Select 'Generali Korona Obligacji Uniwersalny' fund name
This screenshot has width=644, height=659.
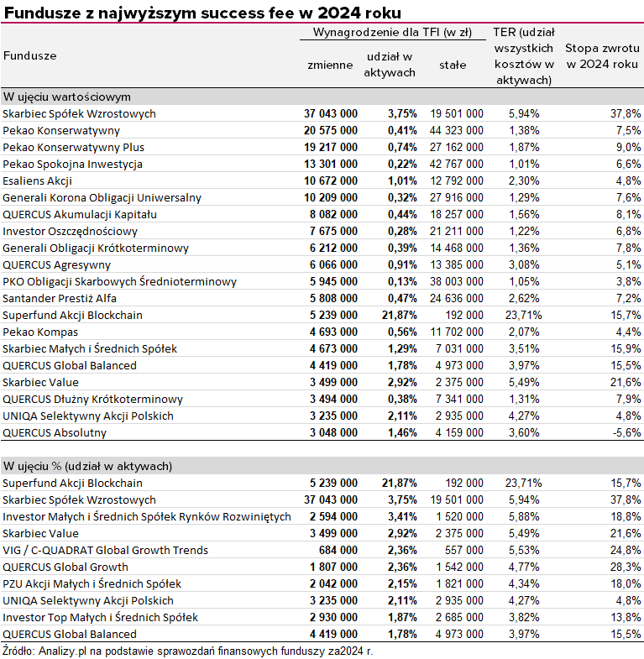pyautogui.click(x=102, y=197)
